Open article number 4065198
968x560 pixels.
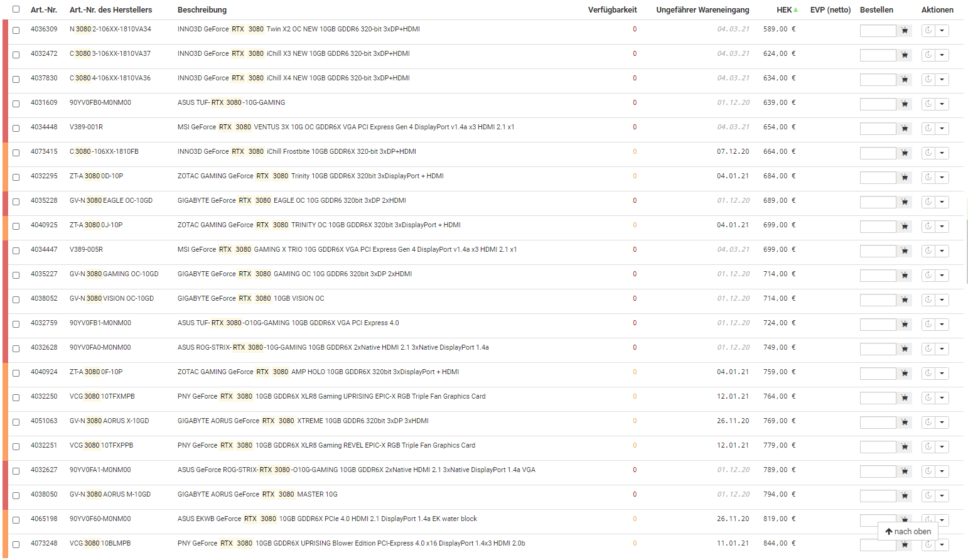point(44,519)
